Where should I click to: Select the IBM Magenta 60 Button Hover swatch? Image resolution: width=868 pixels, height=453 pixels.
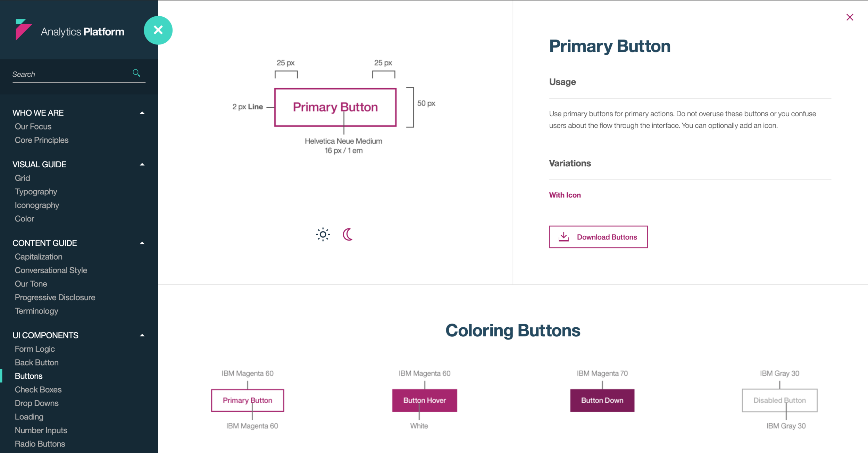[x=424, y=400]
